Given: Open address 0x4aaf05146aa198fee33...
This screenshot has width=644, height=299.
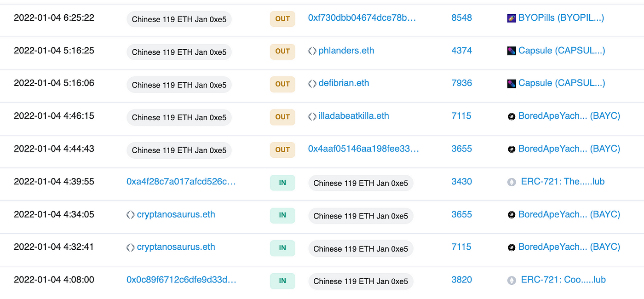Looking at the screenshot, I should click(363, 149).
